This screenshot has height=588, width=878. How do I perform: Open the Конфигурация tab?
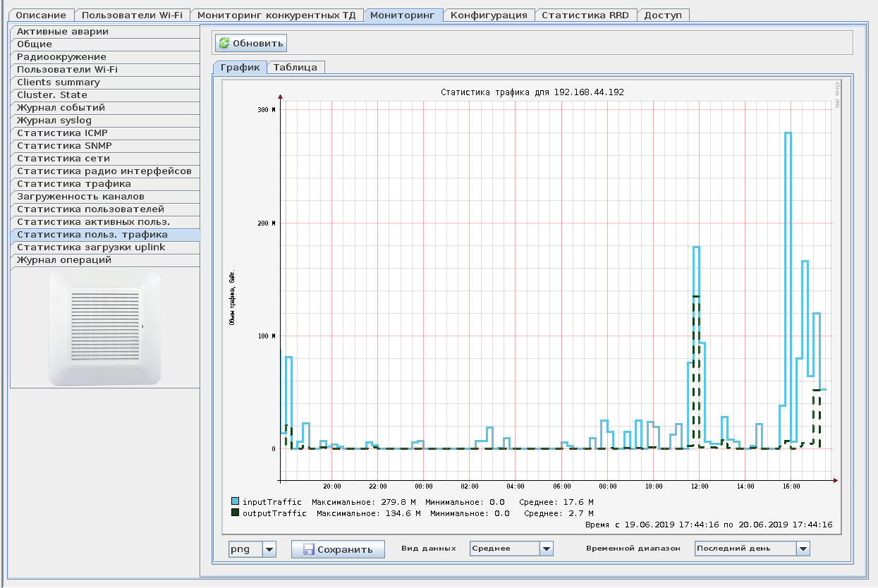click(489, 15)
